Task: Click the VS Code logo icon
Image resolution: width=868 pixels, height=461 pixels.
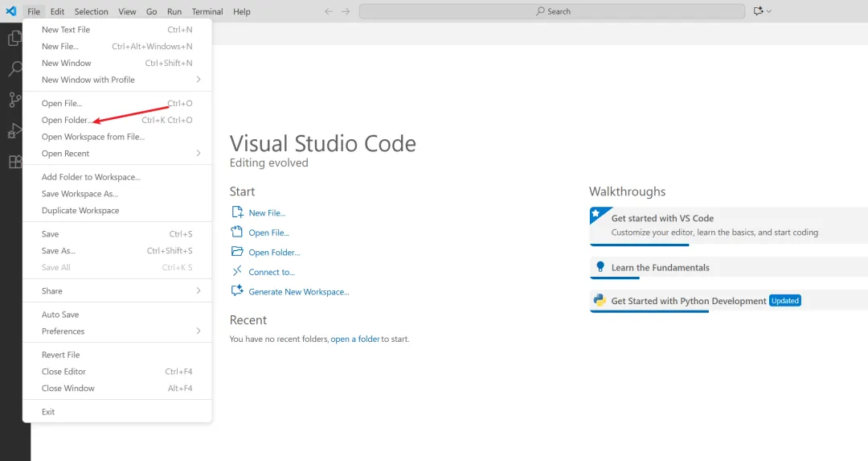Action: coord(11,11)
